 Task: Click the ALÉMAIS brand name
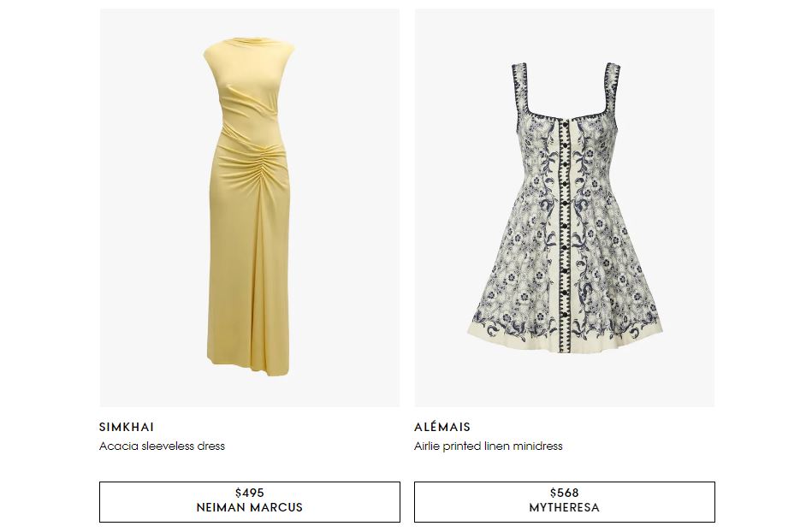click(442, 427)
